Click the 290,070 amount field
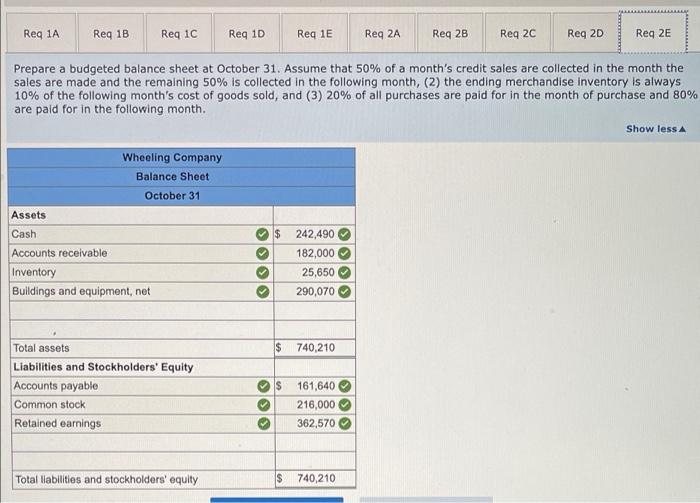Image resolution: width=700 pixels, height=503 pixels. click(315, 291)
